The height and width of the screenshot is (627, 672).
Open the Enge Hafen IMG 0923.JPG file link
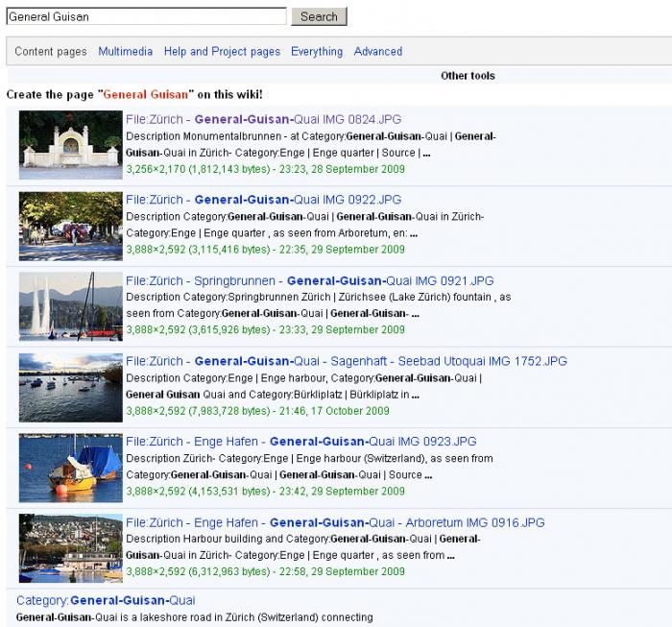pos(300,443)
